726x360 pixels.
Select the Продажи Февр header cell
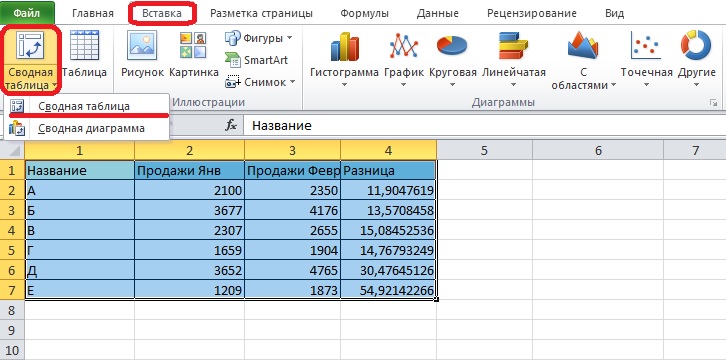point(293,170)
